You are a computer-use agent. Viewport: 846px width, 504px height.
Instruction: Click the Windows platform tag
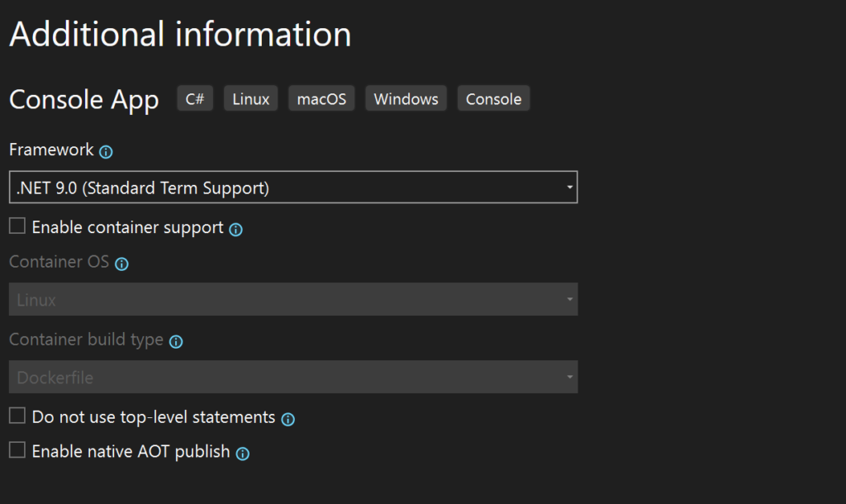point(406,98)
